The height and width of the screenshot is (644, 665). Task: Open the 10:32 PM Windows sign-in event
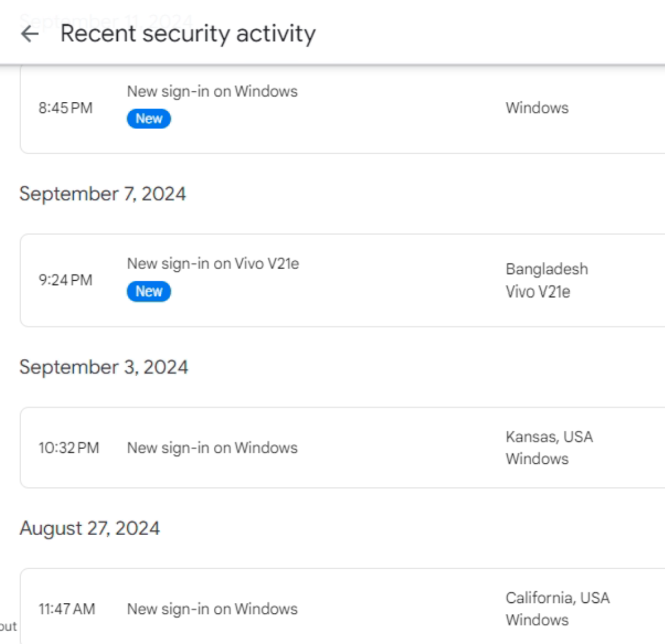coord(212,448)
